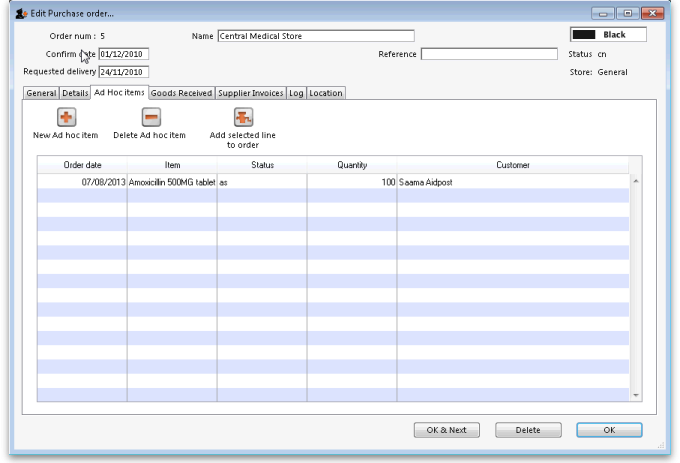
Task: Edit the Requested delivery date field
Action: [x=123, y=72]
